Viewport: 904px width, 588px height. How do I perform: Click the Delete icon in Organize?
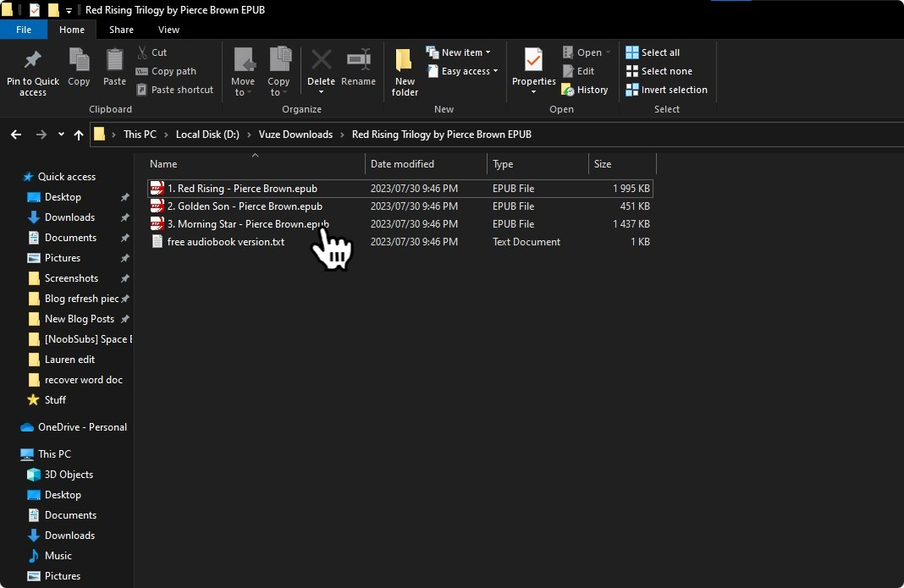(x=321, y=59)
